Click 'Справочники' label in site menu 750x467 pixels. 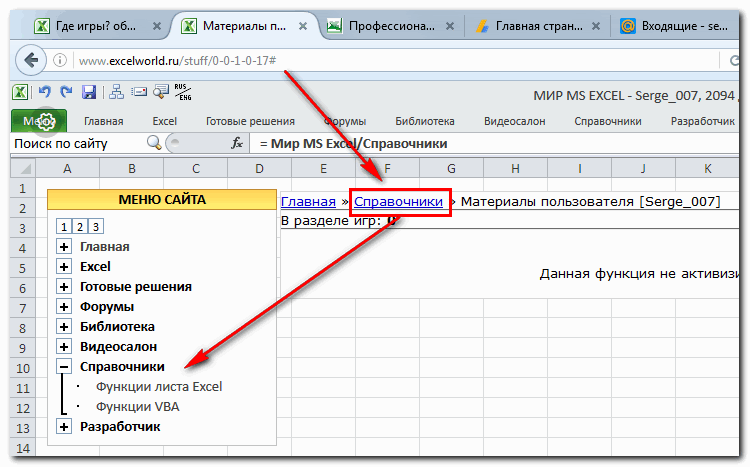click(122, 367)
